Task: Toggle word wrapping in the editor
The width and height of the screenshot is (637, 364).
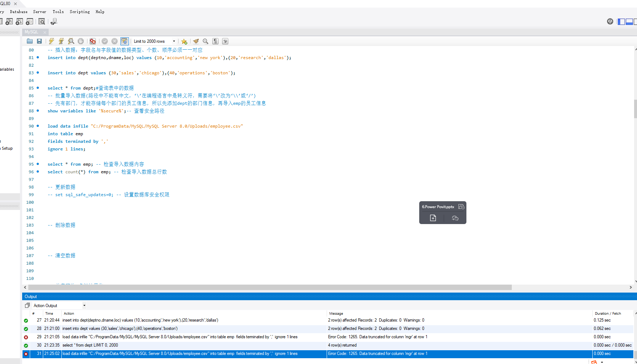Action: coord(225,41)
